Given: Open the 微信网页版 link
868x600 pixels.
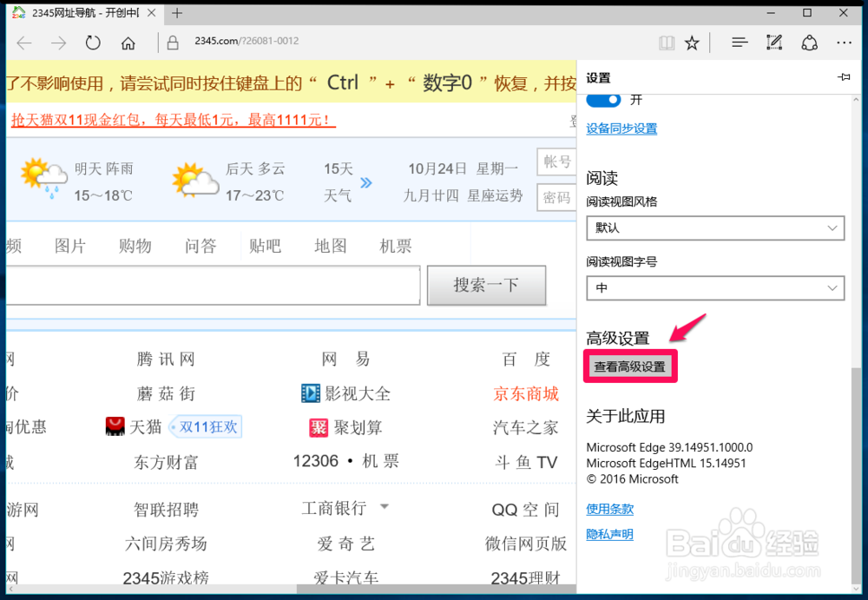Looking at the screenshot, I should click(526, 544).
